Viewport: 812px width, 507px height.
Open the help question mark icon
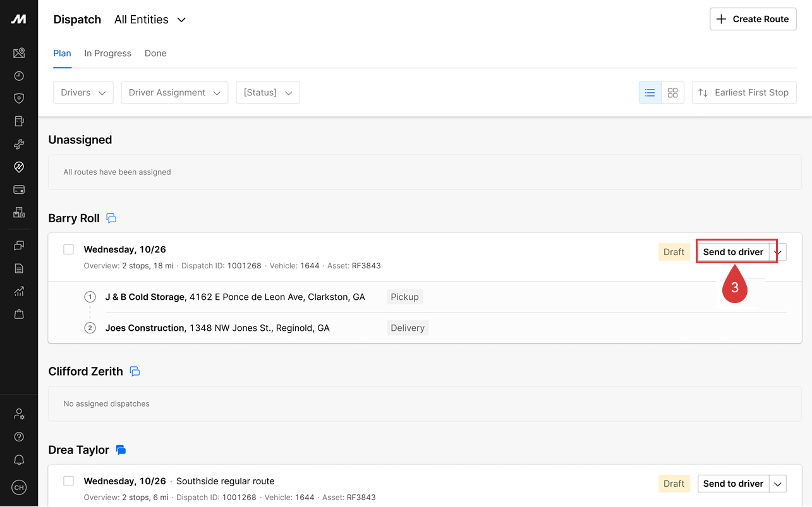pos(19,437)
